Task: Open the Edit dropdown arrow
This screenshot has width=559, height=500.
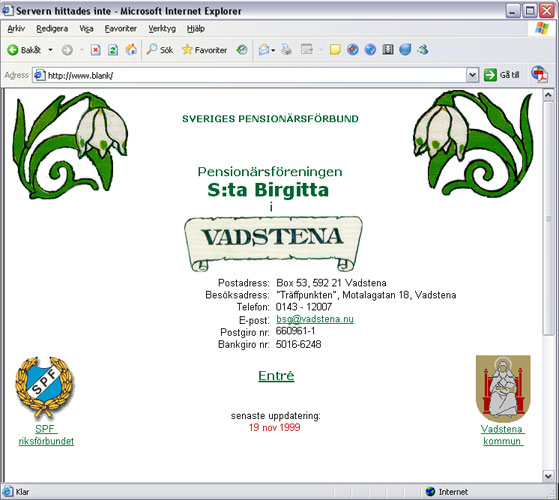Action: pos(320,50)
